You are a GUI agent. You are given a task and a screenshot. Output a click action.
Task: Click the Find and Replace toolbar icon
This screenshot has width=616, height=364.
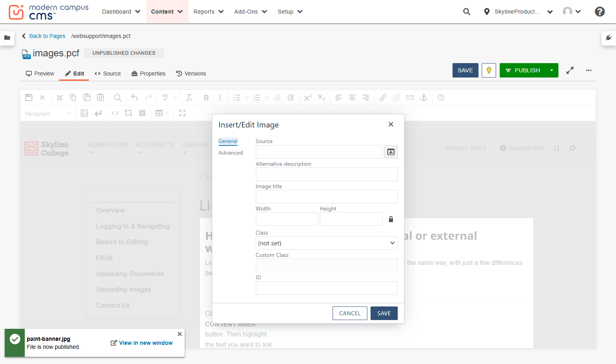point(118,97)
